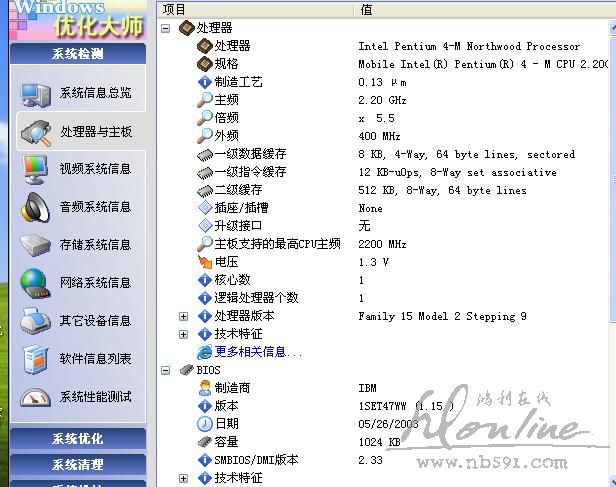616x487 pixels.
Task: Open 音频系统信息 speaker icon
Action: pyautogui.click(x=35, y=207)
